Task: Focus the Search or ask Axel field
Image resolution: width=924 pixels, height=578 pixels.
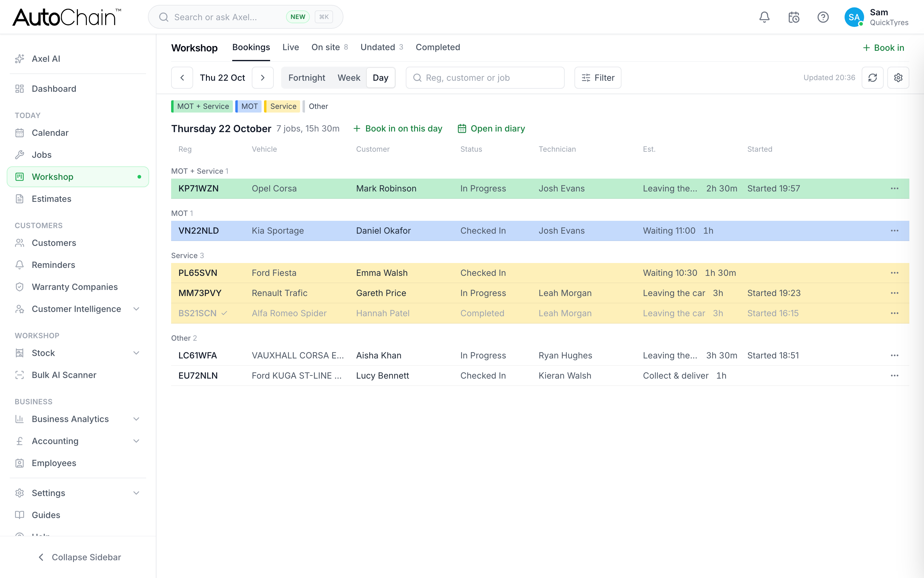Action: 245,17
